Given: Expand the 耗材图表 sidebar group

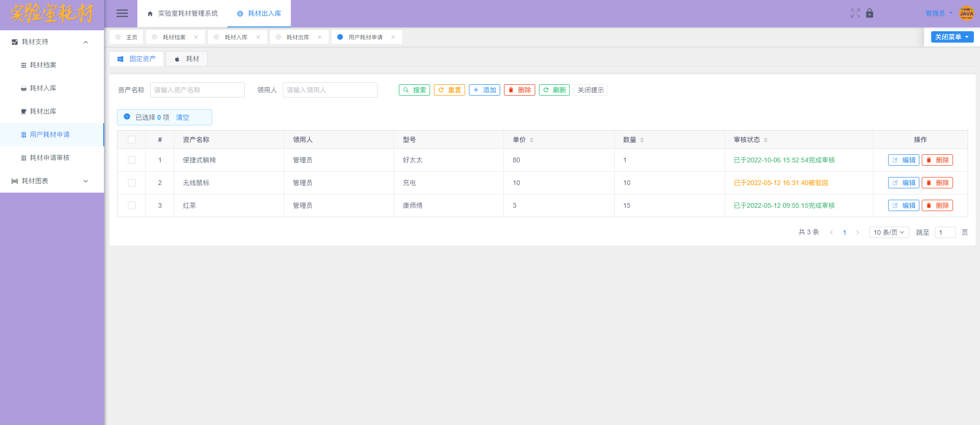Looking at the screenshot, I should (52, 181).
